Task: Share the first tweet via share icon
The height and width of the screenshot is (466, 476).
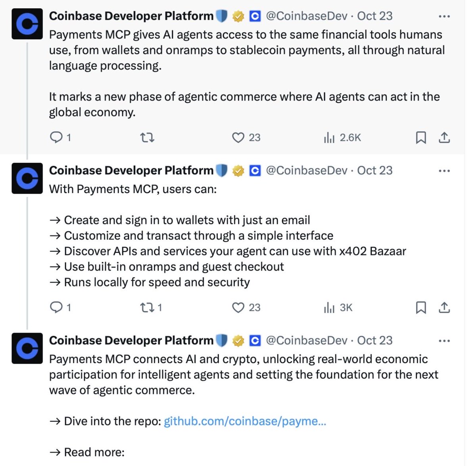Action: point(444,138)
